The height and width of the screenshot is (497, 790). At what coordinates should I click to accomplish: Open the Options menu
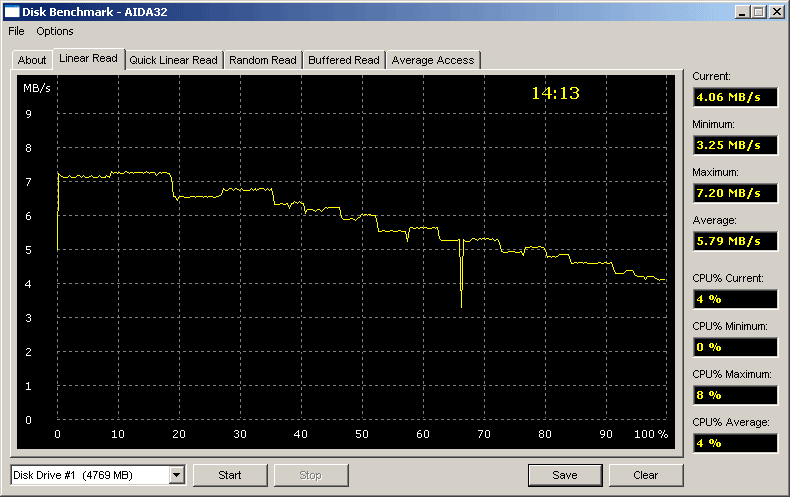pyautogui.click(x=54, y=31)
